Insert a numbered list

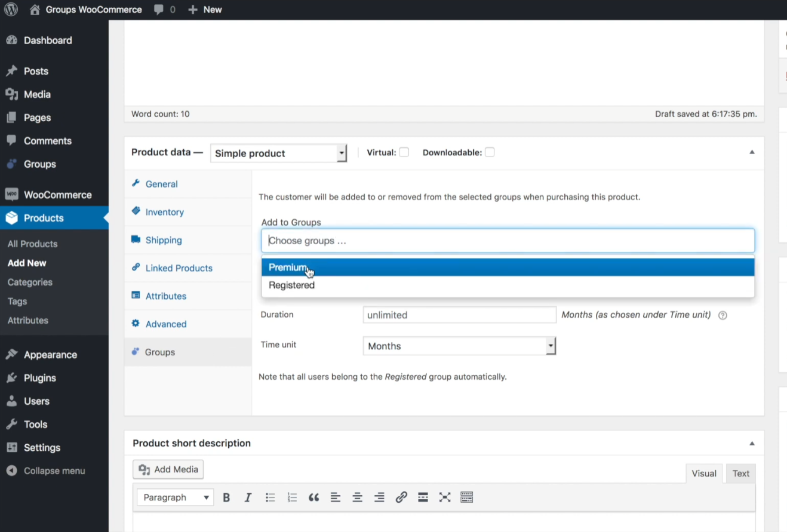[292, 497]
